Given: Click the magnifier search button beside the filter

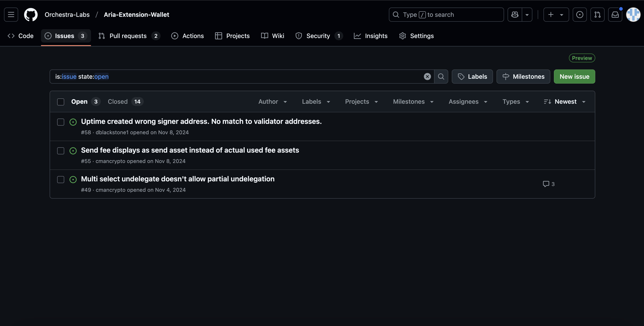Looking at the screenshot, I should click(441, 77).
